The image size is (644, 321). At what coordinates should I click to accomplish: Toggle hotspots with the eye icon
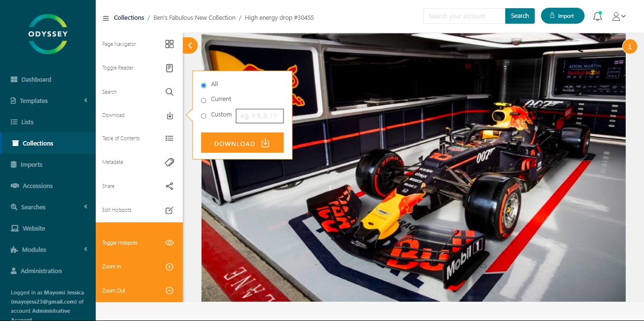169,243
